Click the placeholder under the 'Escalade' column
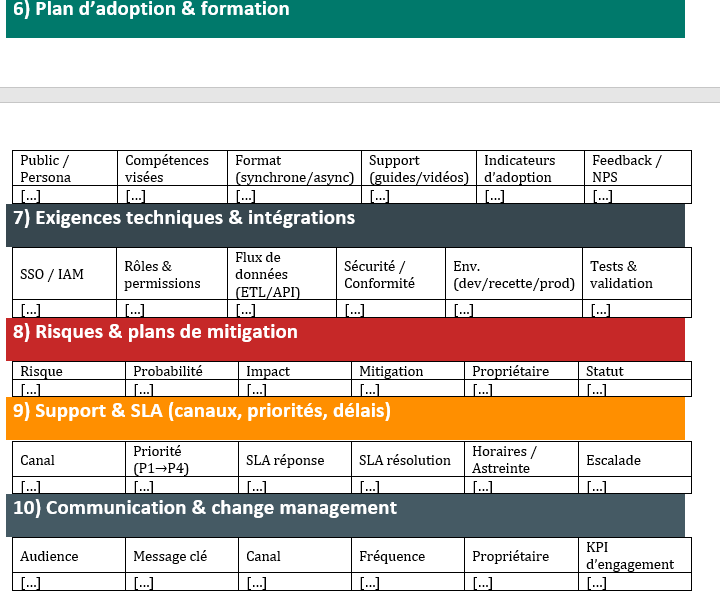The height and width of the screenshot is (591, 720). pyautogui.click(x=596, y=487)
